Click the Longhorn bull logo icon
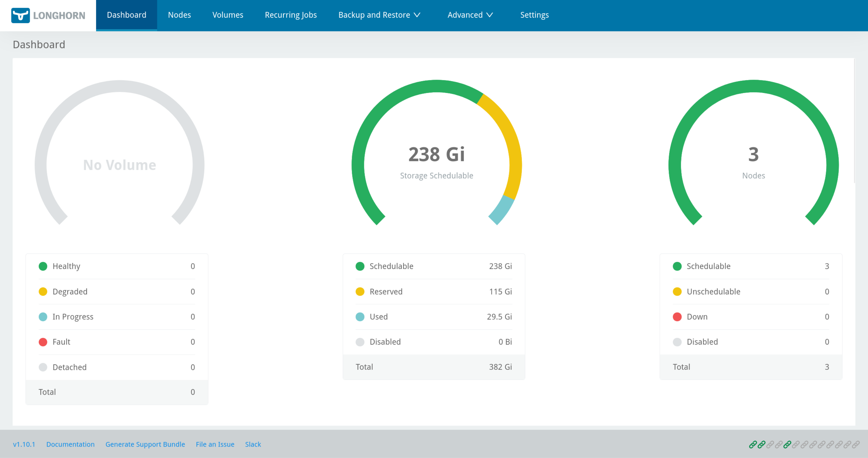This screenshot has width=868, height=458. click(20, 15)
